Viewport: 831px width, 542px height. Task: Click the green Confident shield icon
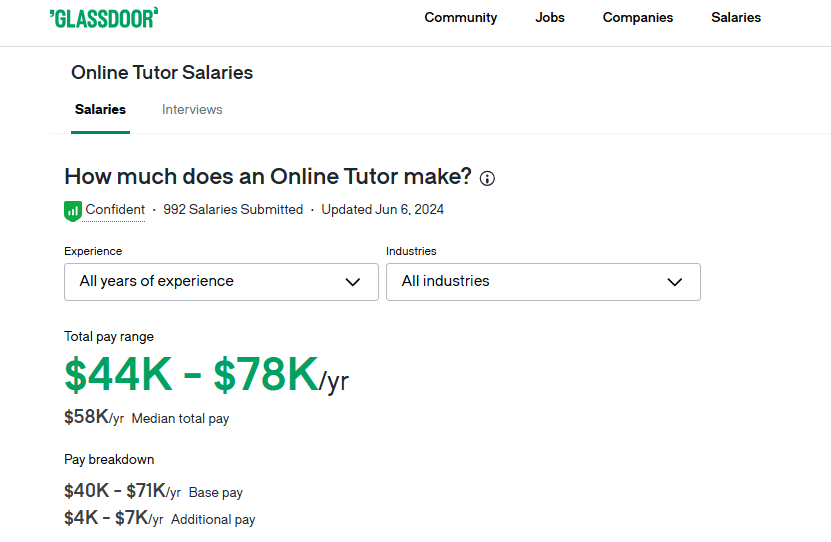click(x=73, y=211)
